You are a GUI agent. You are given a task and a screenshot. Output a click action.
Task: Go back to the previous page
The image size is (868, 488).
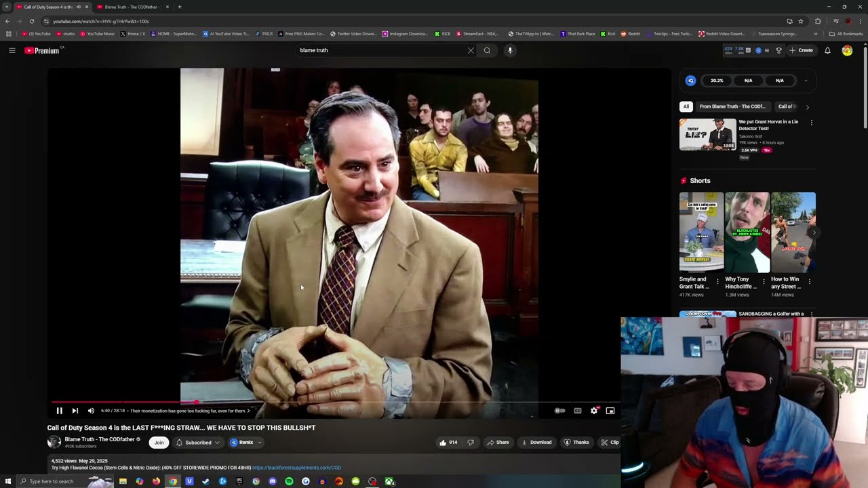tap(7, 21)
